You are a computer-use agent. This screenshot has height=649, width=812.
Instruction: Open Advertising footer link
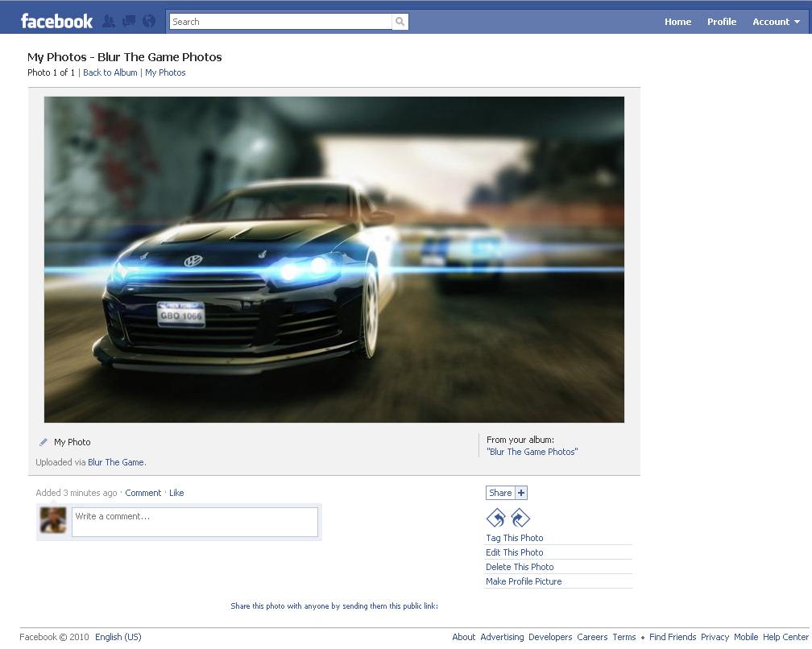point(502,637)
